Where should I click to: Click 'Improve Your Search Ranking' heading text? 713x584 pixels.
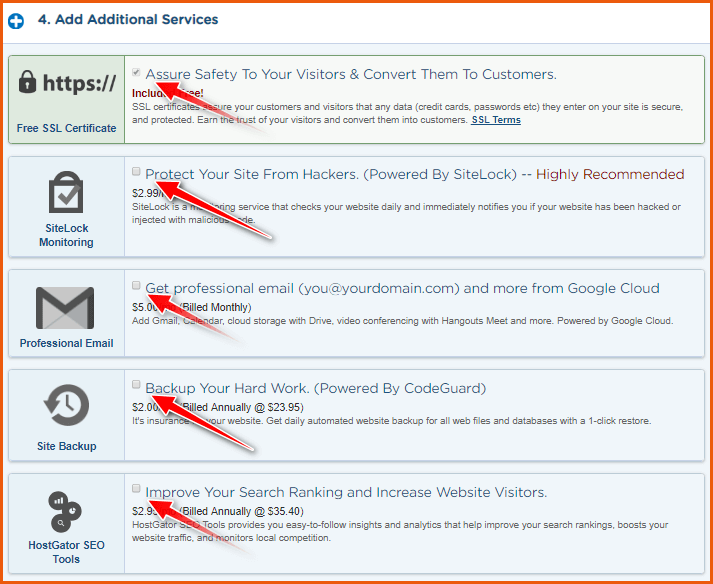pyautogui.click(x=346, y=492)
